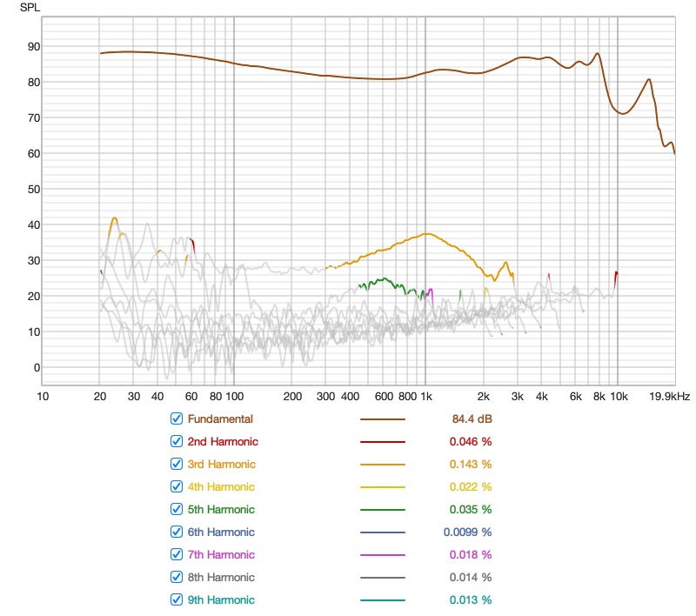The image size is (696, 616).
Task: Uncheck the Fundamental trace checkbox
Action: (x=177, y=418)
